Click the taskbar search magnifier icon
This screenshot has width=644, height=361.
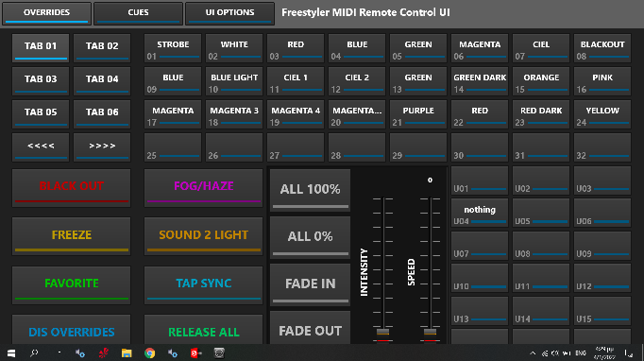(x=34, y=353)
